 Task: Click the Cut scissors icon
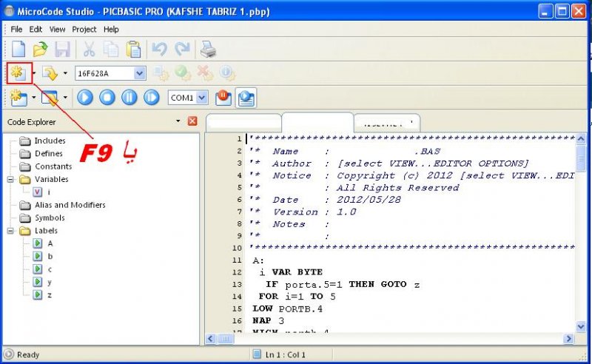point(89,49)
